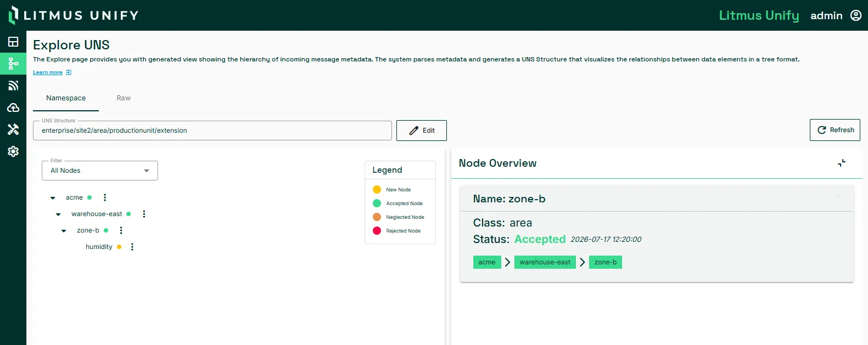Collapse the zone-b tree node

tap(64, 231)
